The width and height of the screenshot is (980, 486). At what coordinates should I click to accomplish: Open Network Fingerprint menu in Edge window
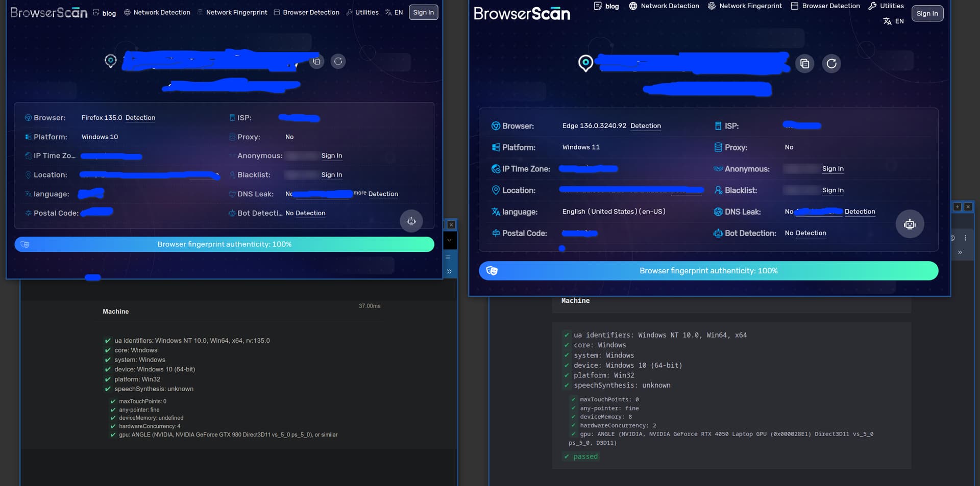745,6
